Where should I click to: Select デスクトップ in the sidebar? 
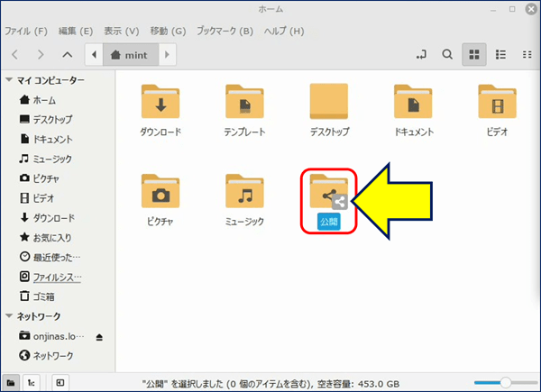(46, 120)
